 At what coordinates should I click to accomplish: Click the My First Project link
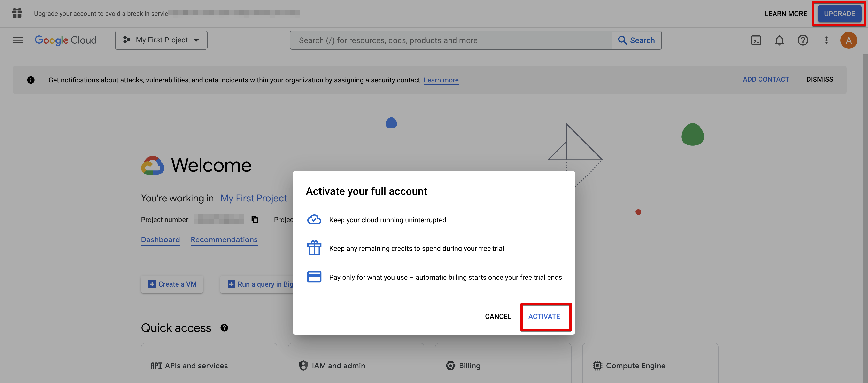(x=253, y=198)
